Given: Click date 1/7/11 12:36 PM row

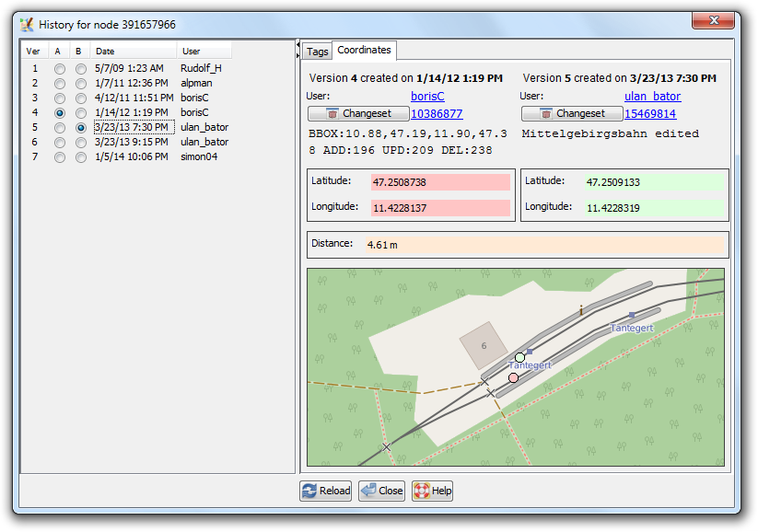Looking at the screenshot, I should 131,84.
